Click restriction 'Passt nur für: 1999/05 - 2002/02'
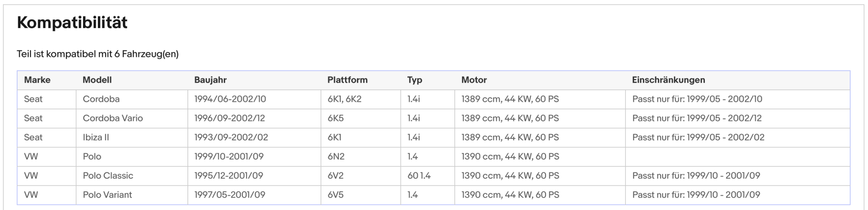Image resolution: width=868 pixels, height=210 pixels. tap(698, 137)
